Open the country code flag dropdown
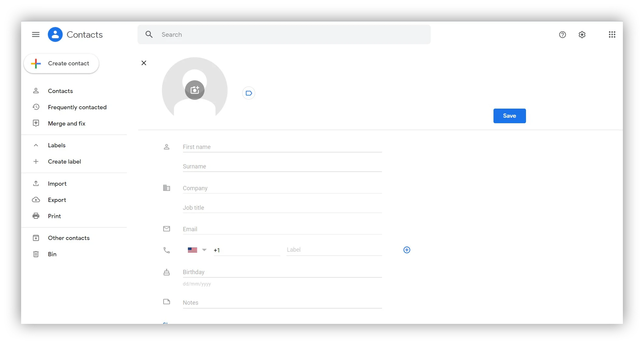Viewport: 644px width, 345px height. 197,250
